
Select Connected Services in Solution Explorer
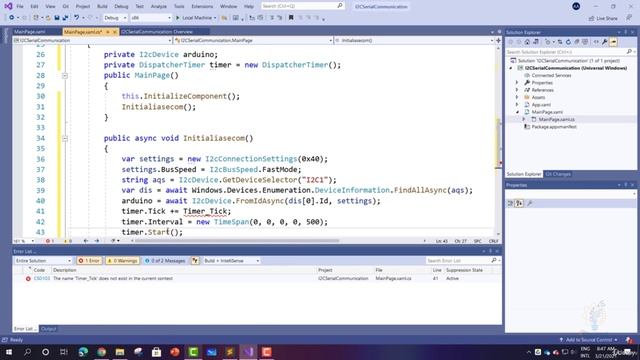click(x=551, y=75)
